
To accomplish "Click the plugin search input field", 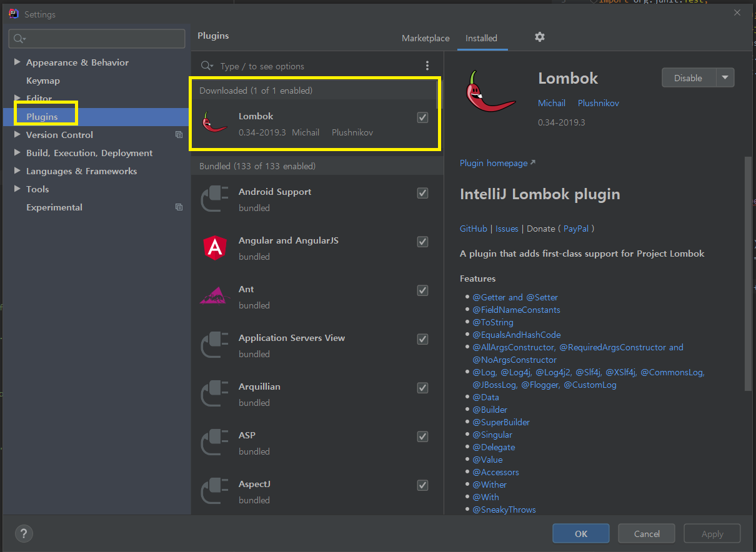I will [x=319, y=66].
